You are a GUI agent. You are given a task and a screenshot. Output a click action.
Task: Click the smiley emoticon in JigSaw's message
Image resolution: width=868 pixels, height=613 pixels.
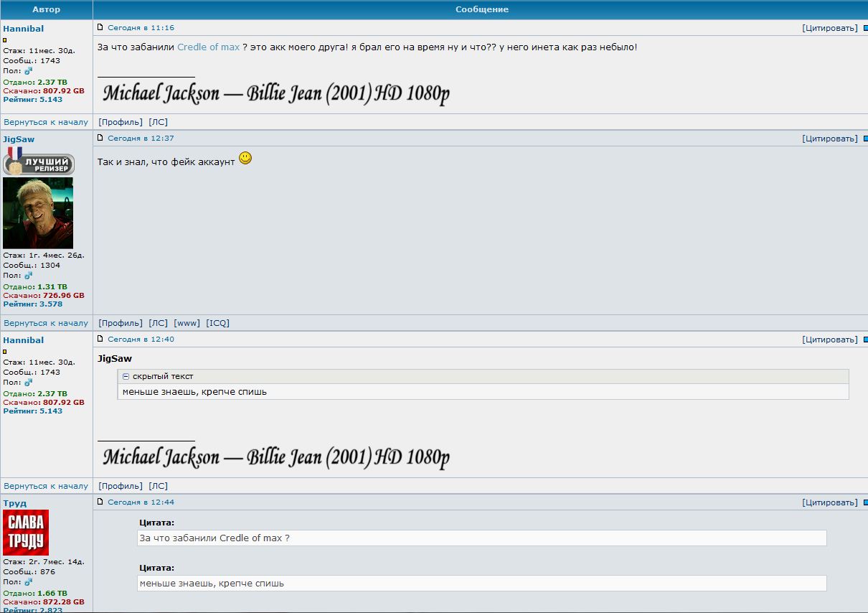click(x=245, y=158)
